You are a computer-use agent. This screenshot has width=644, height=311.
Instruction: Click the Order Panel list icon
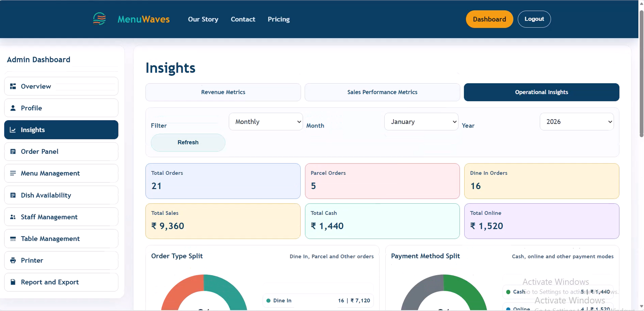tap(13, 152)
